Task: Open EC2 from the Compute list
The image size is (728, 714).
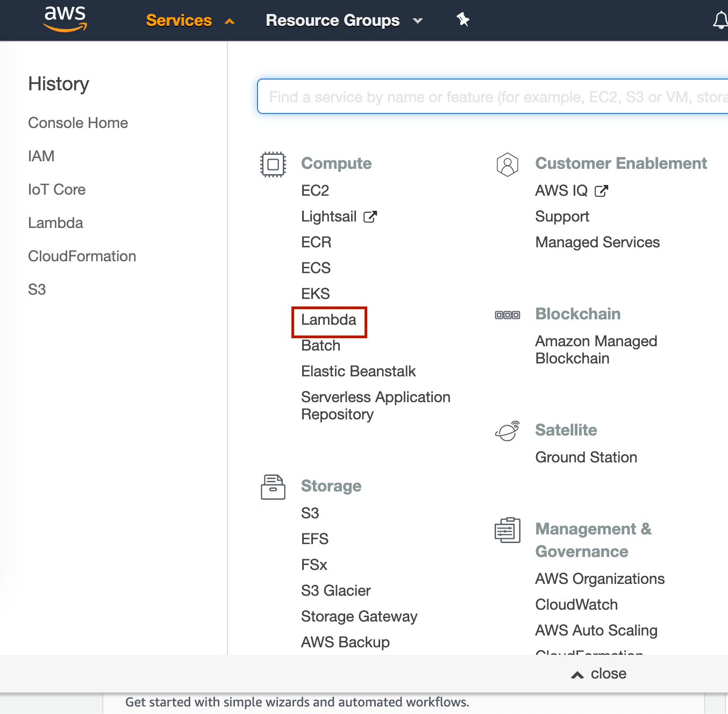Action: [x=315, y=191]
